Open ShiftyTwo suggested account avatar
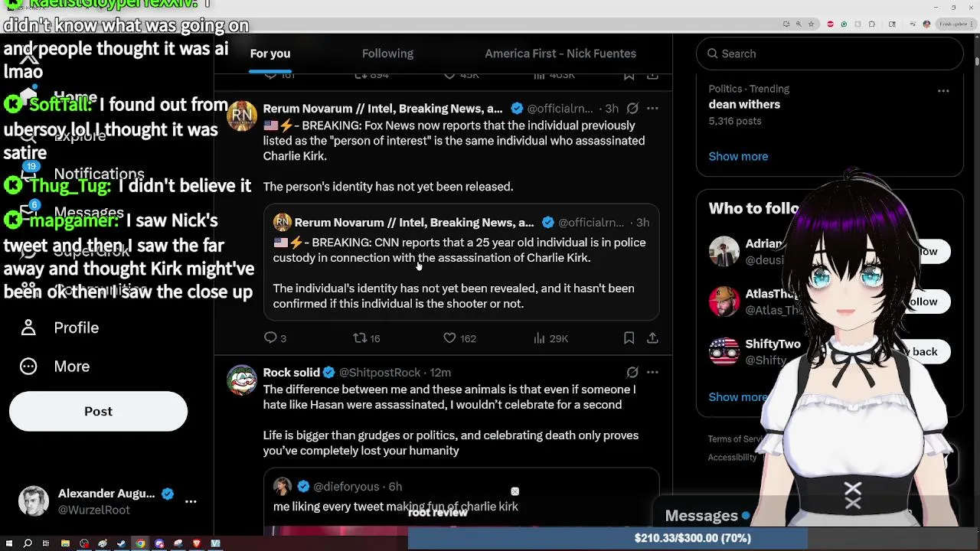980x551 pixels. click(724, 351)
